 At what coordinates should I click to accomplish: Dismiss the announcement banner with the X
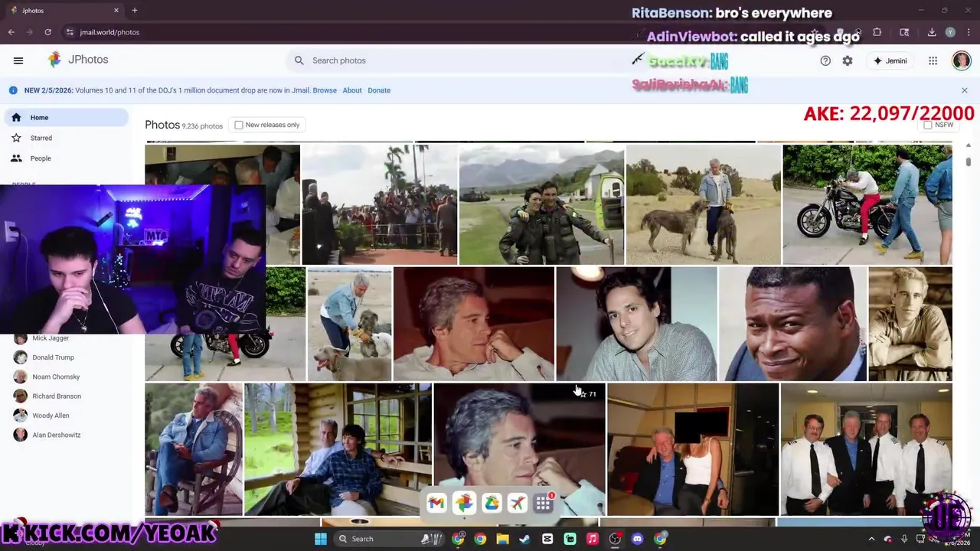(964, 90)
